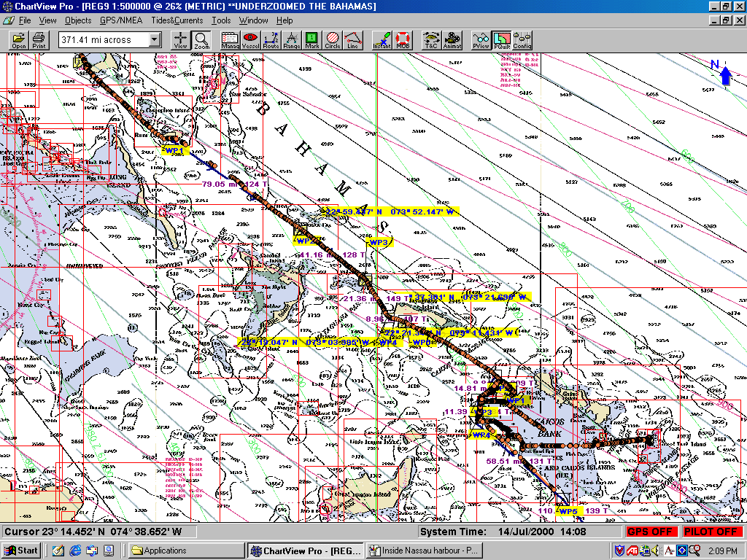Open the Tools menu
The width and height of the screenshot is (747, 560).
tap(221, 20)
